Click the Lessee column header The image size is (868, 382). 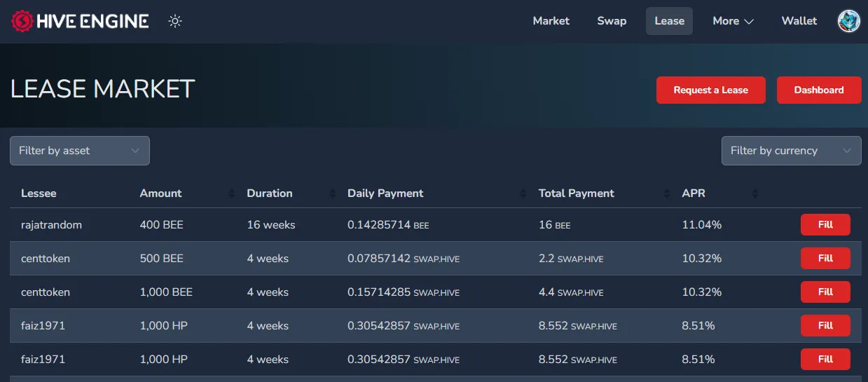(x=39, y=193)
